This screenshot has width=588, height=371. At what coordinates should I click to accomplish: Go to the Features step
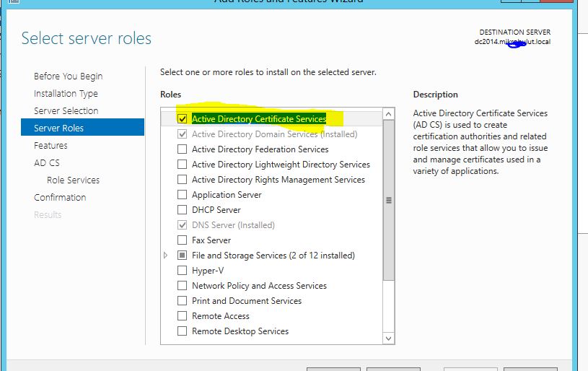(51, 146)
